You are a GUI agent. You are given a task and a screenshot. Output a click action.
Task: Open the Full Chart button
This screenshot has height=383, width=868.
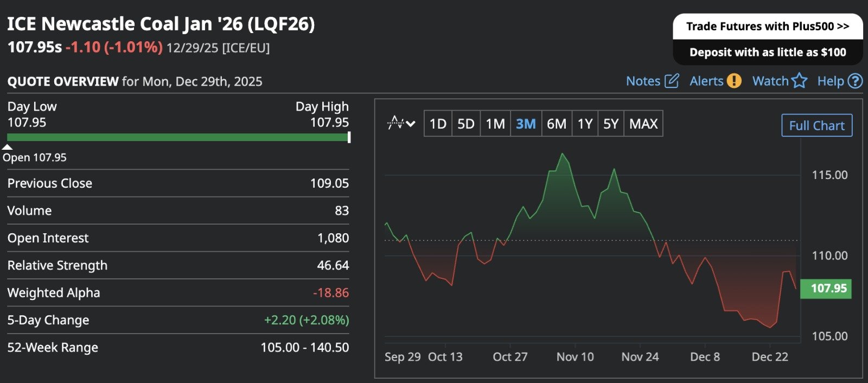point(816,125)
